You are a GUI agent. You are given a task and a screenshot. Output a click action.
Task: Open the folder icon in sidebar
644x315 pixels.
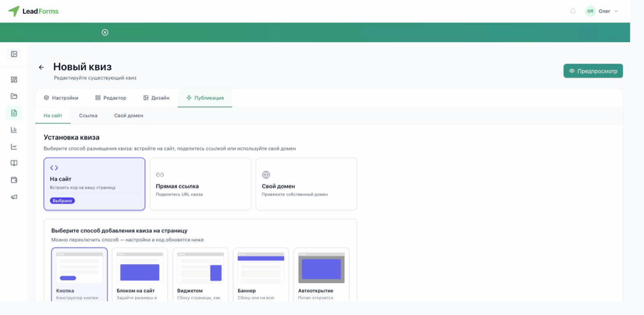click(x=14, y=96)
